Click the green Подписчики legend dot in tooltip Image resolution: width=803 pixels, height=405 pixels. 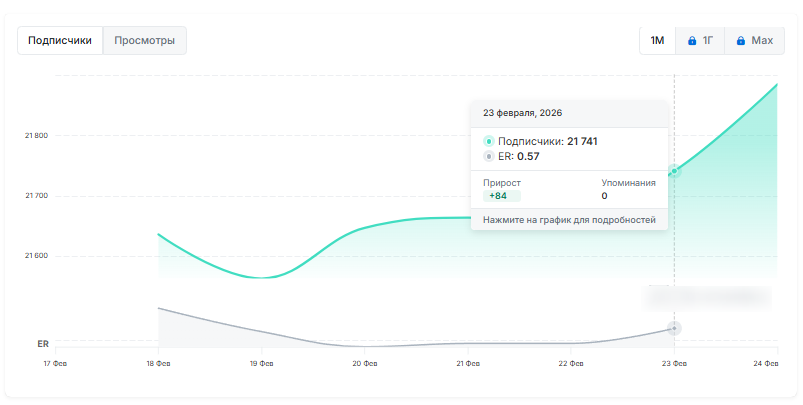(x=489, y=142)
